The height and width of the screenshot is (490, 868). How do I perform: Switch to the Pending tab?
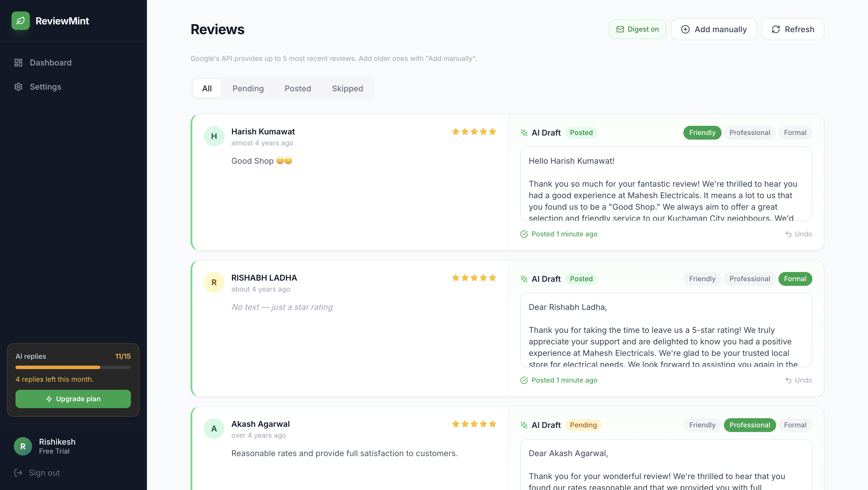[x=248, y=88]
